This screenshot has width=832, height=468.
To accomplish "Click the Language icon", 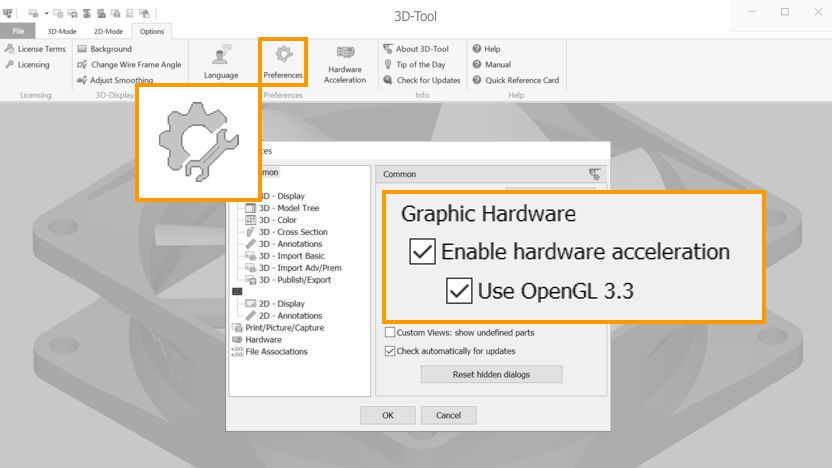I will [221, 62].
